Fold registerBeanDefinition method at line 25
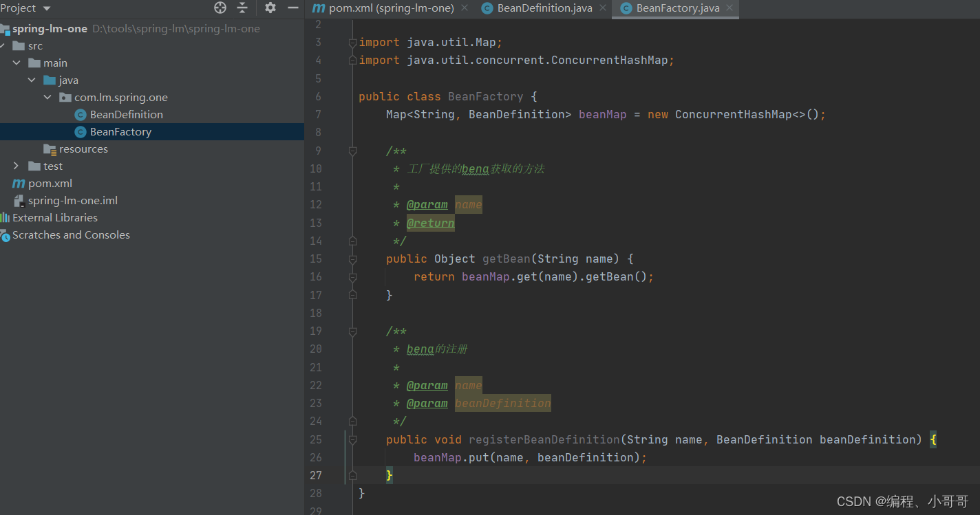980x515 pixels. click(352, 439)
